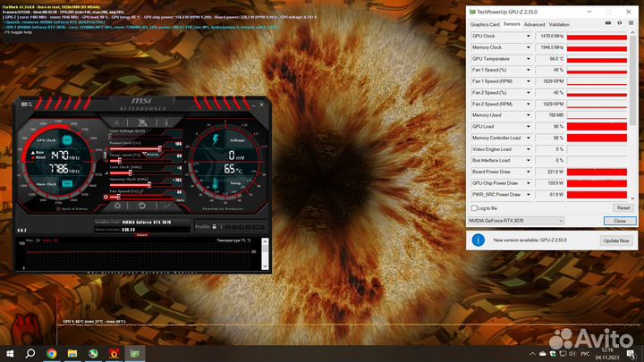The image size is (644, 362).
Task: Adjust the Temp Limit slider handle
Action: 120,161
